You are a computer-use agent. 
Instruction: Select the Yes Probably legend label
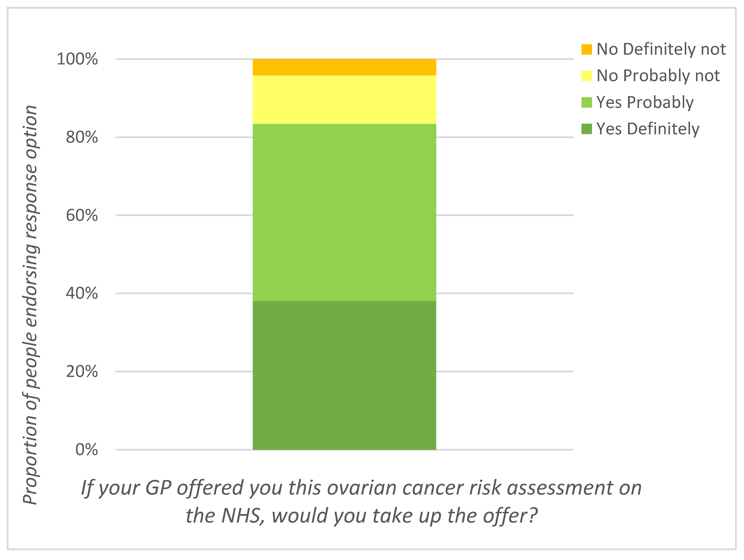pyautogui.click(x=645, y=102)
